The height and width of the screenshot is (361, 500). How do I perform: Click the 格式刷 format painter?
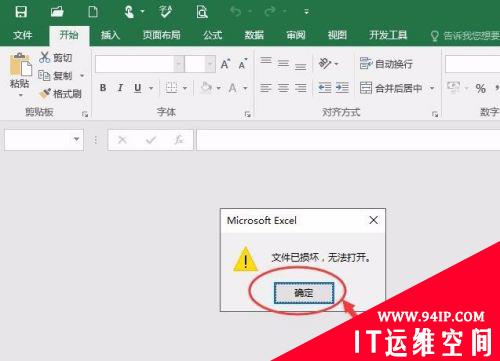pyautogui.click(x=60, y=94)
